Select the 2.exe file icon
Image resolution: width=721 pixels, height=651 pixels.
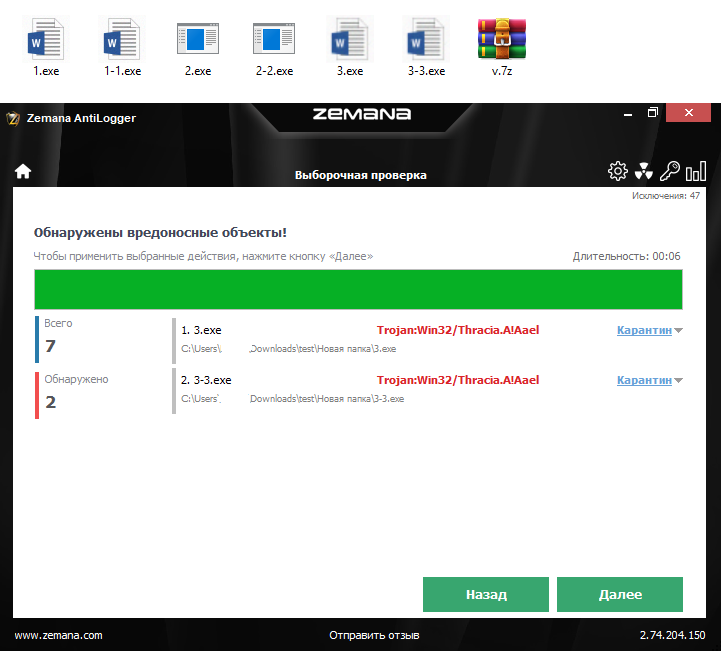(x=198, y=40)
